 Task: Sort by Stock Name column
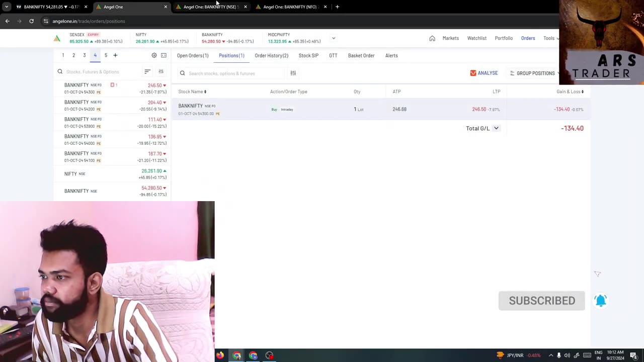click(192, 92)
